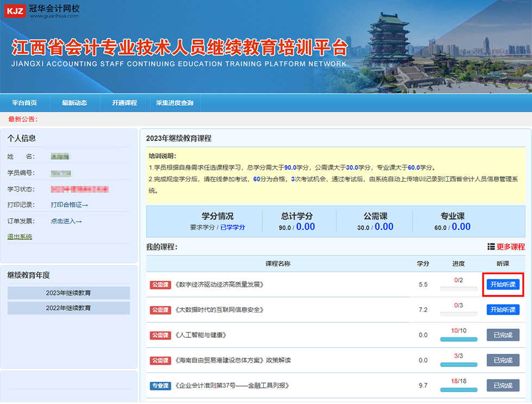Select 2023年继续教育 year
This screenshot has width=532, height=404.
coord(68,293)
